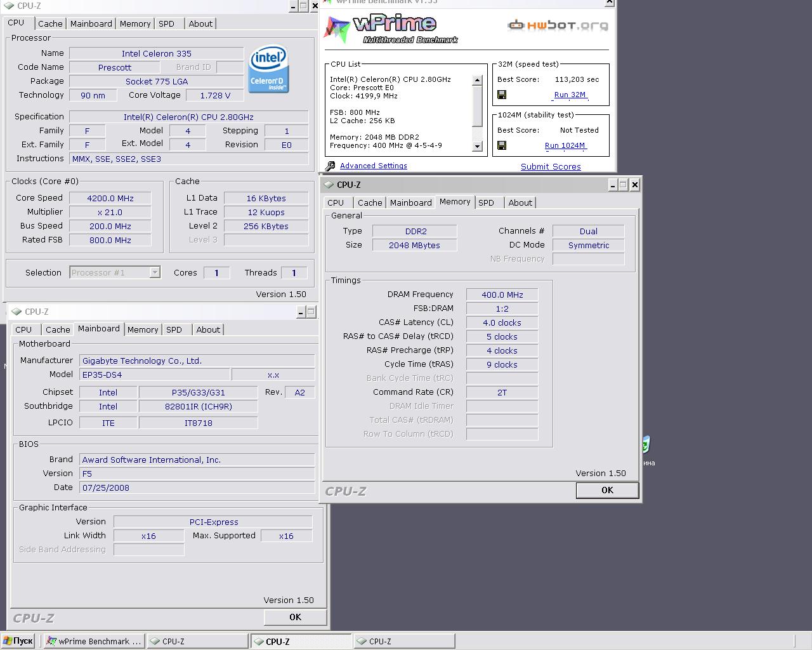Open Memory tab in the top CPU-Z window
Viewport: 812px width, 650px height.
point(135,23)
